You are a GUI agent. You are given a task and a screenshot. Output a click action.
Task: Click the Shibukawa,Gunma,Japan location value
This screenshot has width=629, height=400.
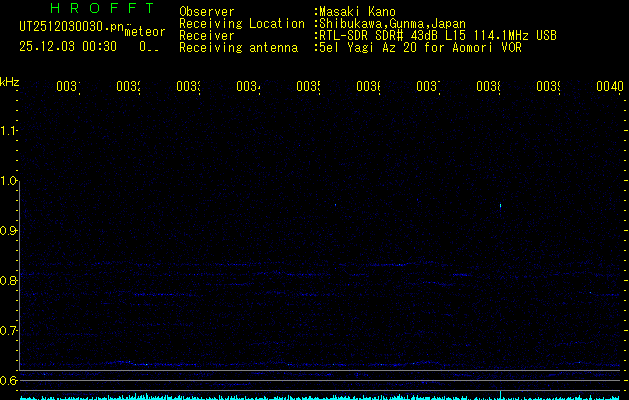tap(392, 24)
